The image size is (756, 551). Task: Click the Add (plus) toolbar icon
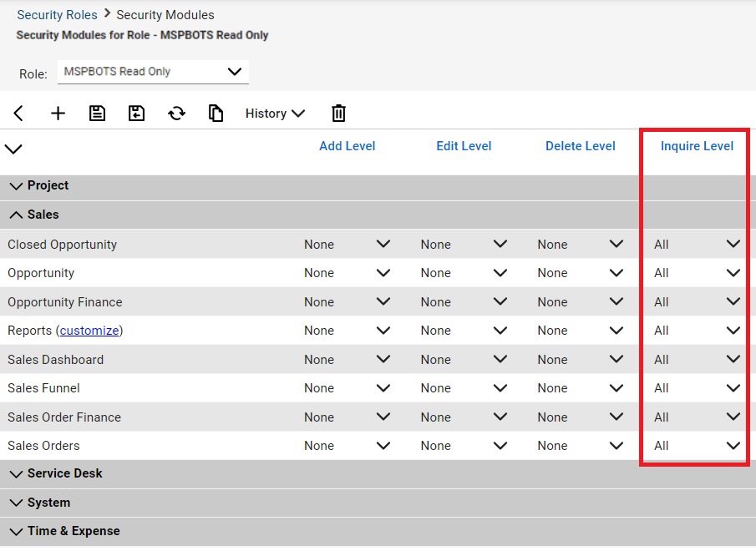pos(58,113)
